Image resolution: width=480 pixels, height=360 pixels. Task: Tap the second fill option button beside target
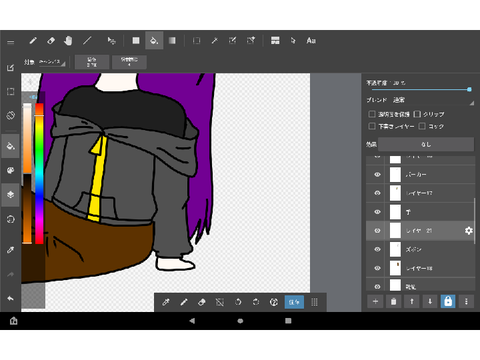[x=129, y=62]
